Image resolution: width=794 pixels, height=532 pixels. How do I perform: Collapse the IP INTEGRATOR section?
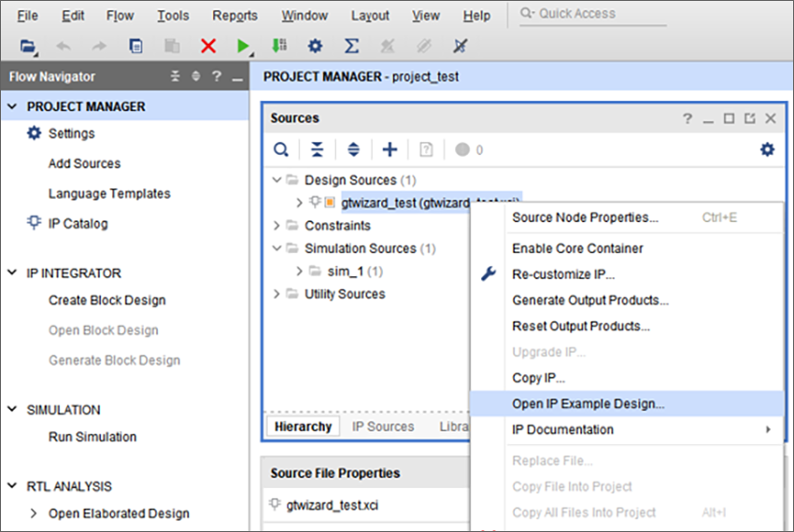pyautogui.click(x=12, y=273)
